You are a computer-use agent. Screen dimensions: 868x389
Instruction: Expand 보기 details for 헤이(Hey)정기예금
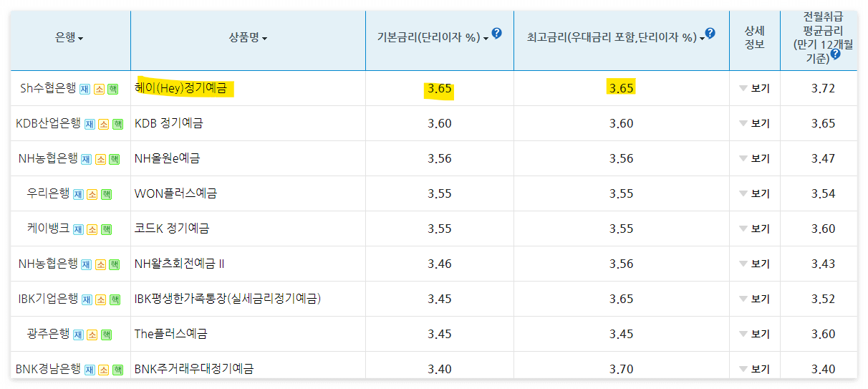[x=754, y=89]
